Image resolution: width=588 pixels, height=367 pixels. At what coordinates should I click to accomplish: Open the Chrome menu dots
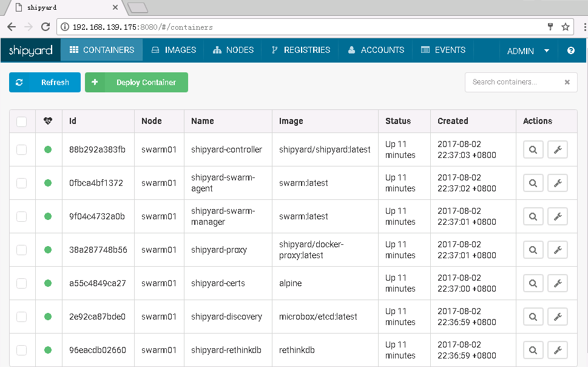point(584,27)
